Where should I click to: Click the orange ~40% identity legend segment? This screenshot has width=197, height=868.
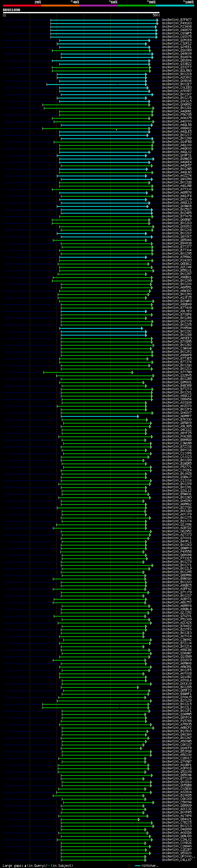pyautogui.click(x=60, y=6)
